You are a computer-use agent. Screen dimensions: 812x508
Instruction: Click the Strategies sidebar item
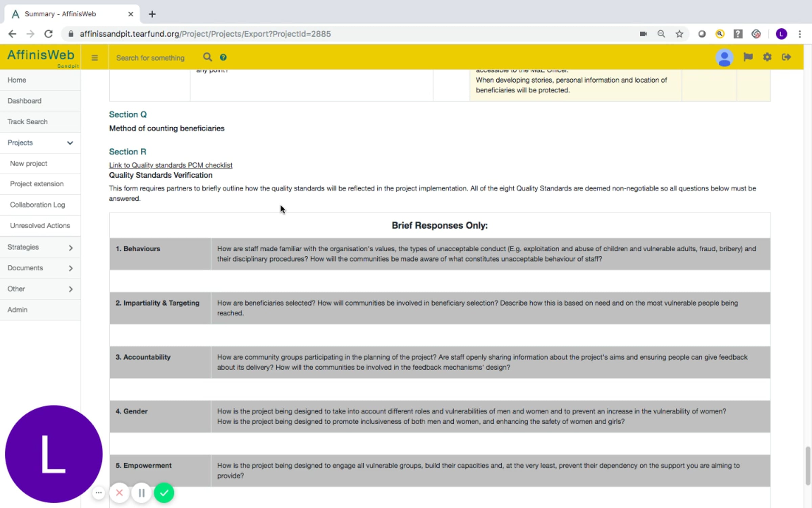(40, 247)
